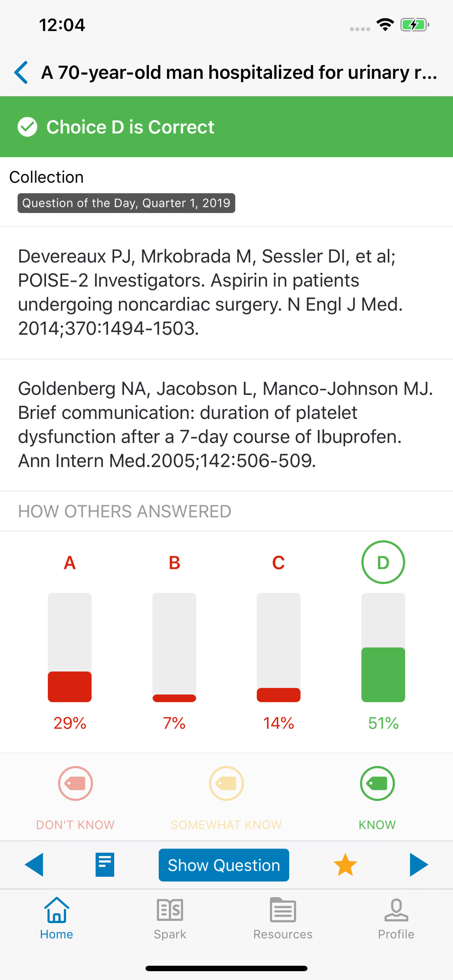Go to the Profile tab

pyautogui.click(x=396, y=919)
